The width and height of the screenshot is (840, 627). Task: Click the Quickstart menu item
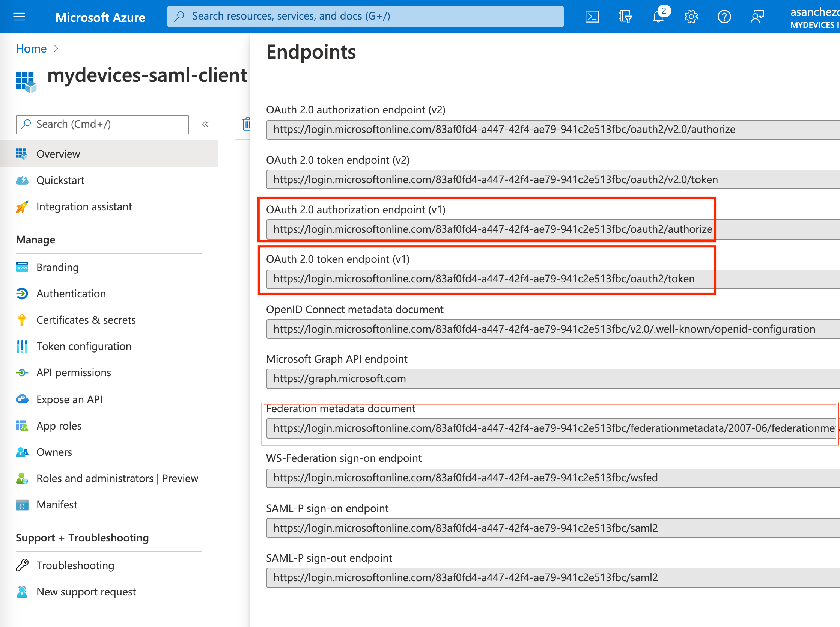pyautogui.click(x=60, y=180)
